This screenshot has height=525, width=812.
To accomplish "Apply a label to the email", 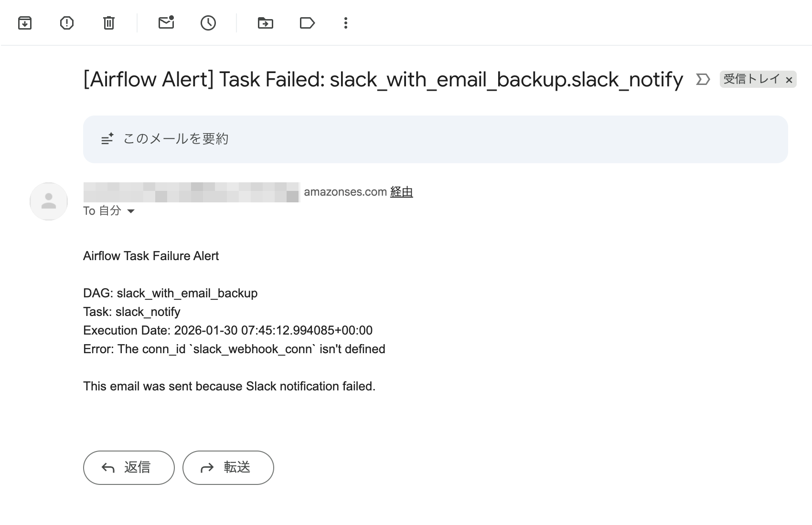I will [x=307, y=22].
